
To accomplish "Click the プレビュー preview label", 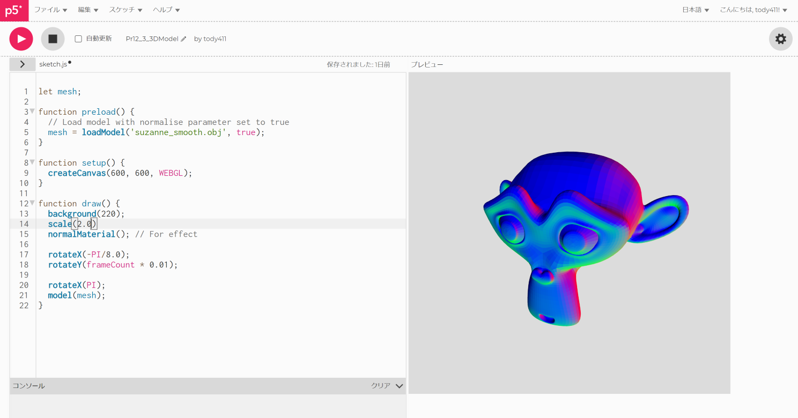I will click(427, 65).
